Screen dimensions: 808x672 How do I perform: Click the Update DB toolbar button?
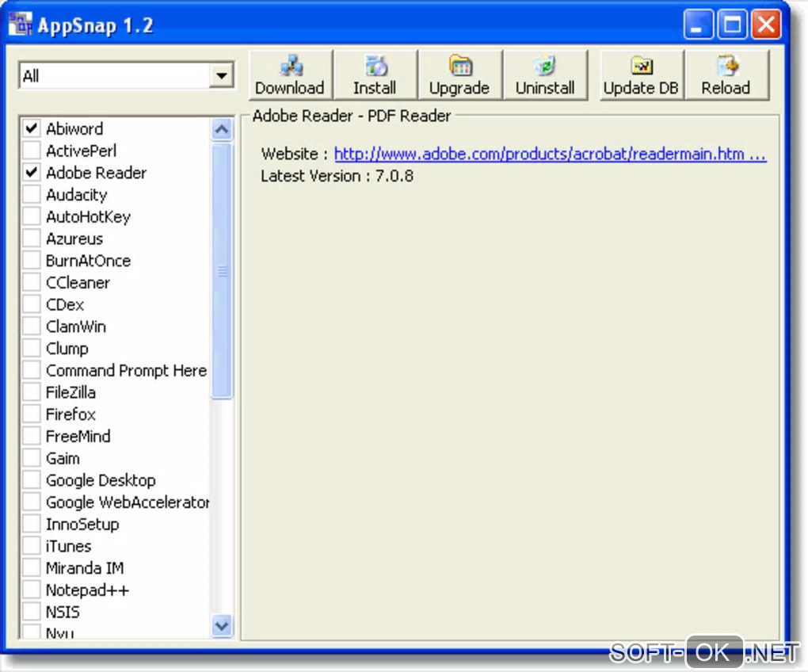point(642,75)
